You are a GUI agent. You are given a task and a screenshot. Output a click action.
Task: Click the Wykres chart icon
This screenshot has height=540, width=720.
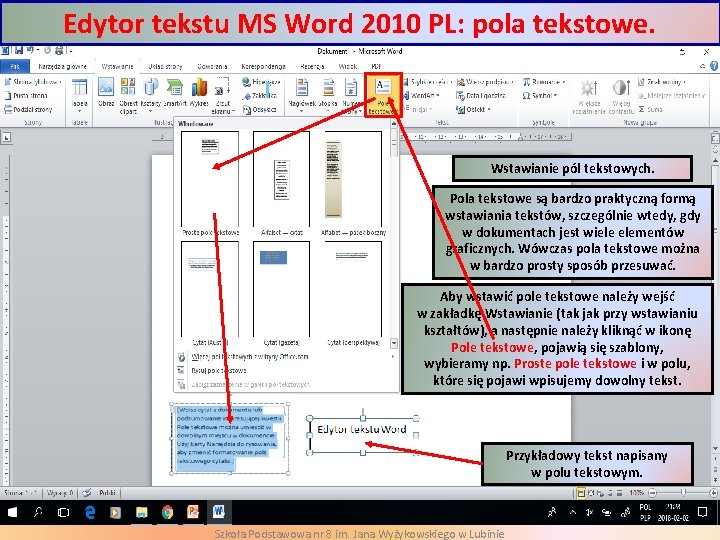coord(199,92)
